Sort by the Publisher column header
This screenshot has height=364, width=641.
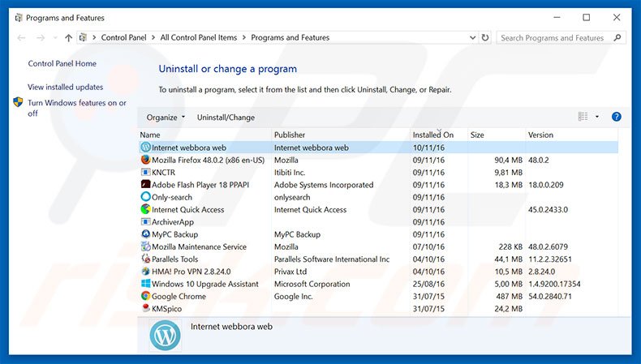tap(341, 135)
